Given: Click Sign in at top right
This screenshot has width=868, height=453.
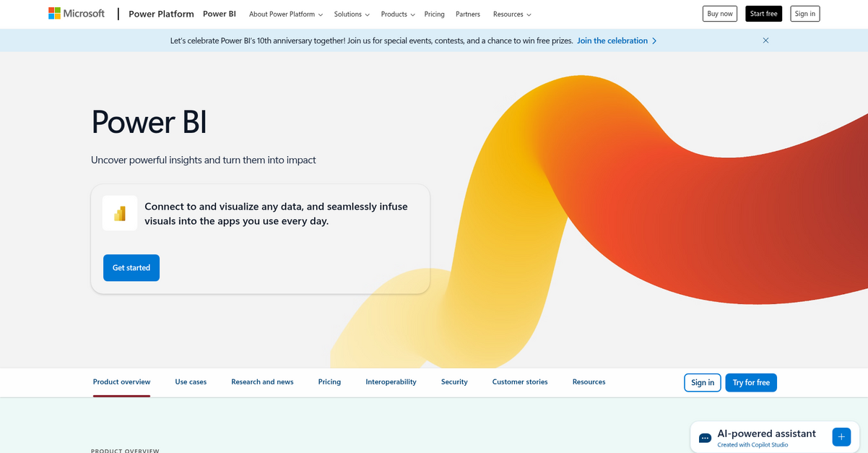Looking at the screenshot, I should (804, 14).
